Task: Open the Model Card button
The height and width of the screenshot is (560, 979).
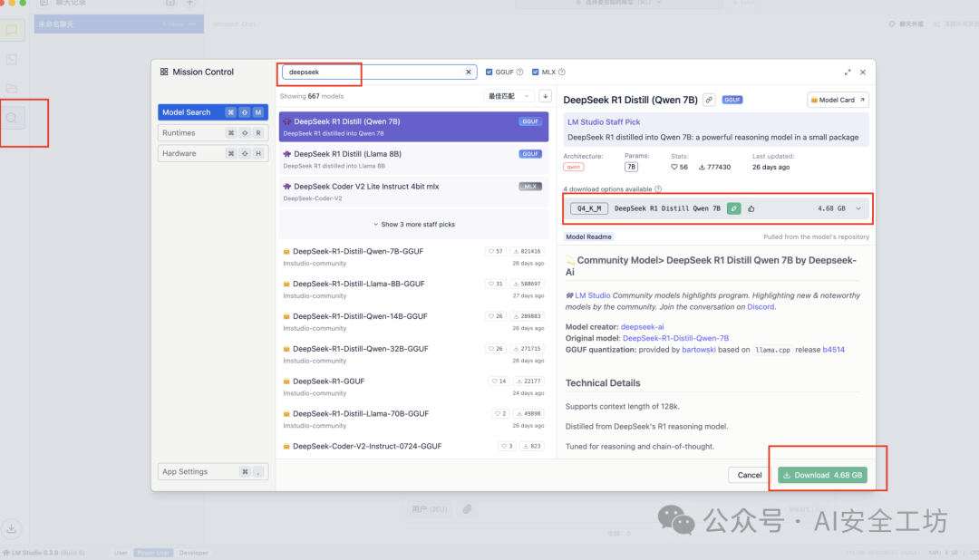Action: 838,100
